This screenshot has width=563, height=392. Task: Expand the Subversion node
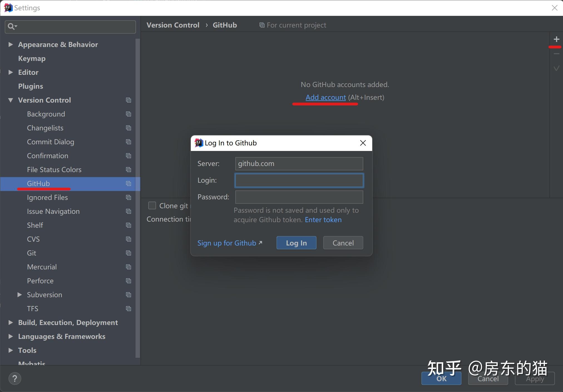pyautogui.click(x=19, y=295)
